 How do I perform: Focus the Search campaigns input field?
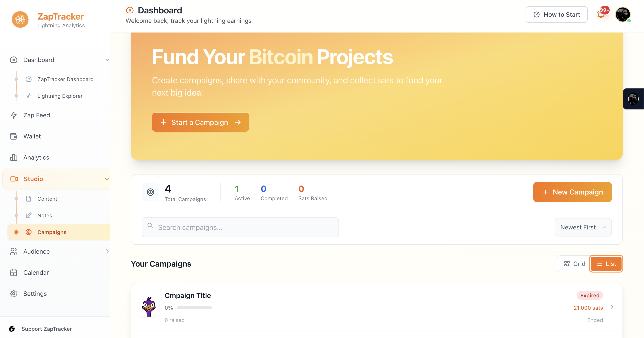[x=240, y=227]
